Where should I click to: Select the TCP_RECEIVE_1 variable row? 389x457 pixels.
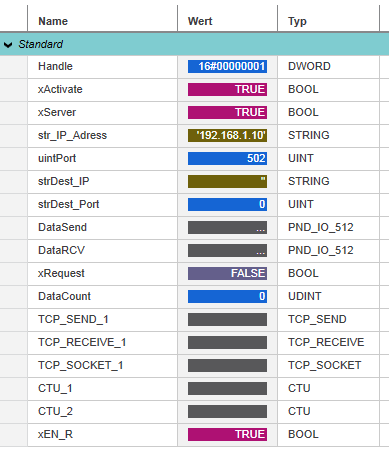coord(194,342)
